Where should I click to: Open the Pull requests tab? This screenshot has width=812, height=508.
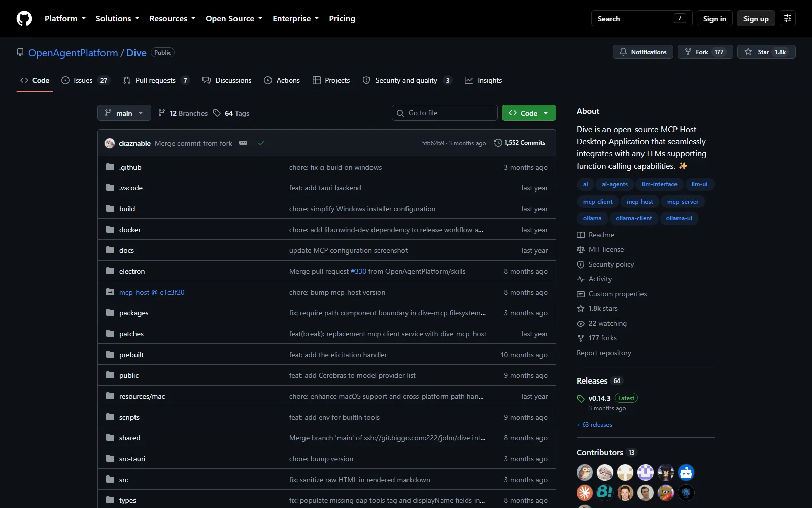tap(156, 80)
